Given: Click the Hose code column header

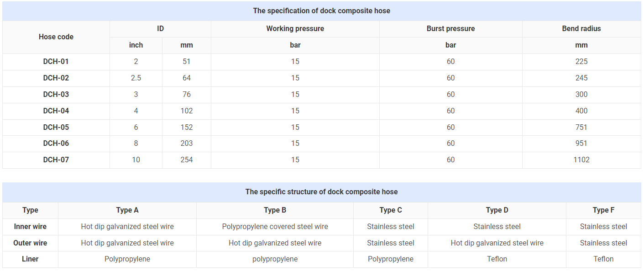Looking at the screenshot, I should [x=56, y=37].
